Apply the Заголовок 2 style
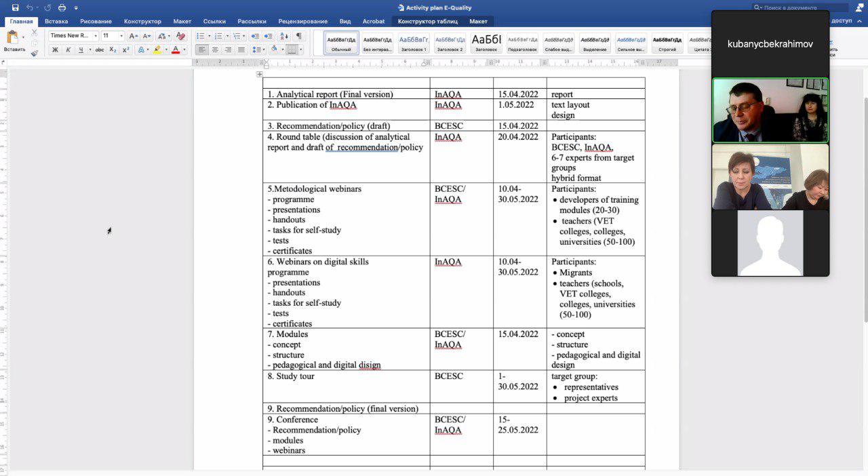Viewport: 868px width, 476px height. pos(450,43)
